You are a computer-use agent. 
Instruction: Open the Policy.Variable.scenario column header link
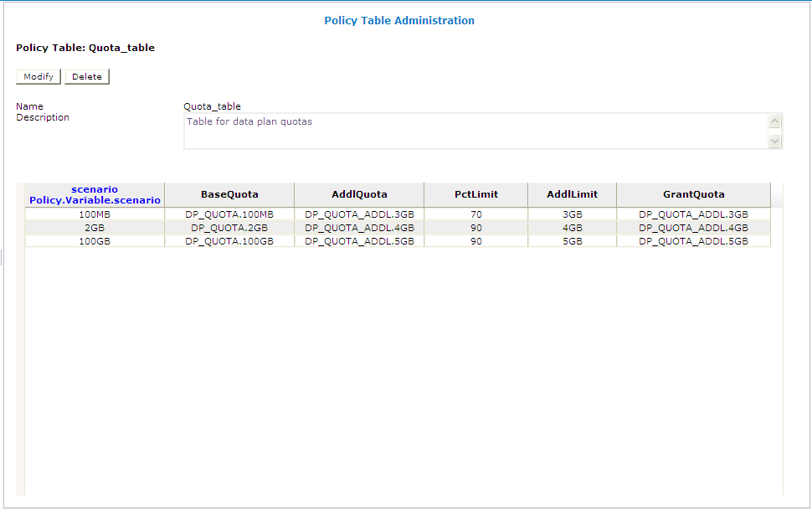(x=94, y=200)
